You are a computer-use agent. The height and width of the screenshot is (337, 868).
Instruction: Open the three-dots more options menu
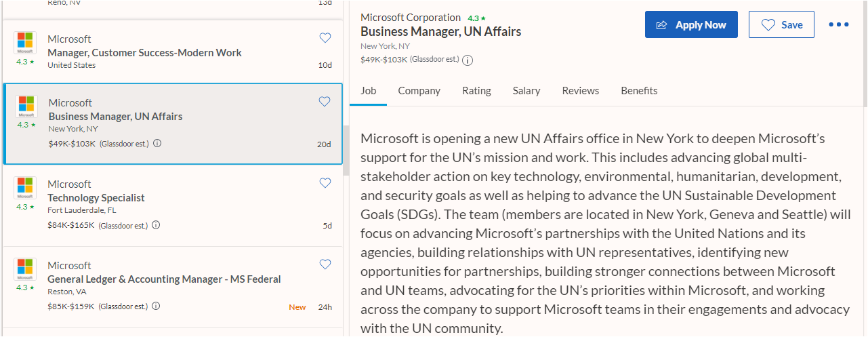point(838,24)
